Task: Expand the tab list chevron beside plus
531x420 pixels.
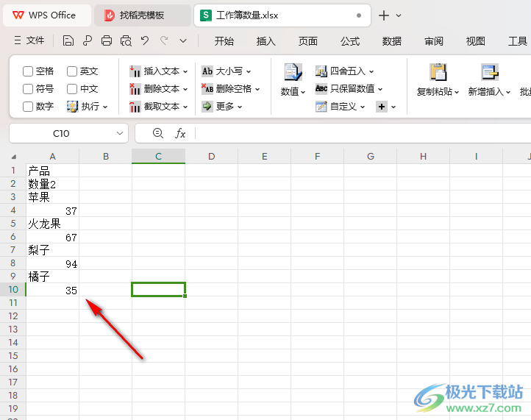Action: (399, 15)
